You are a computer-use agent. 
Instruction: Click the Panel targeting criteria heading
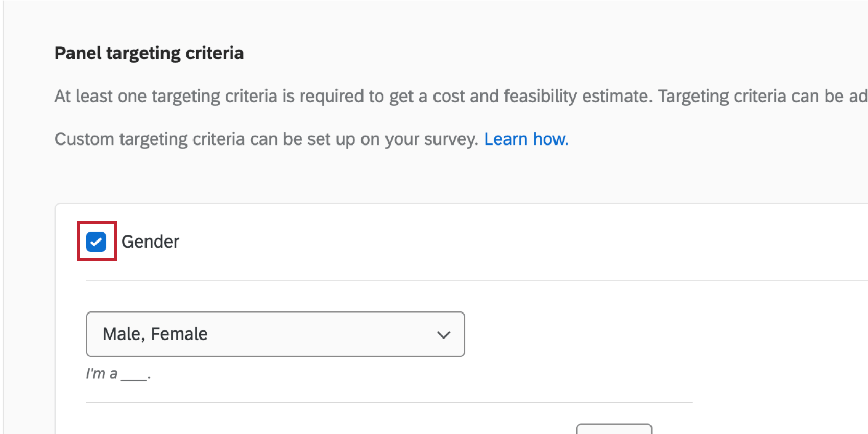point(149,53)
